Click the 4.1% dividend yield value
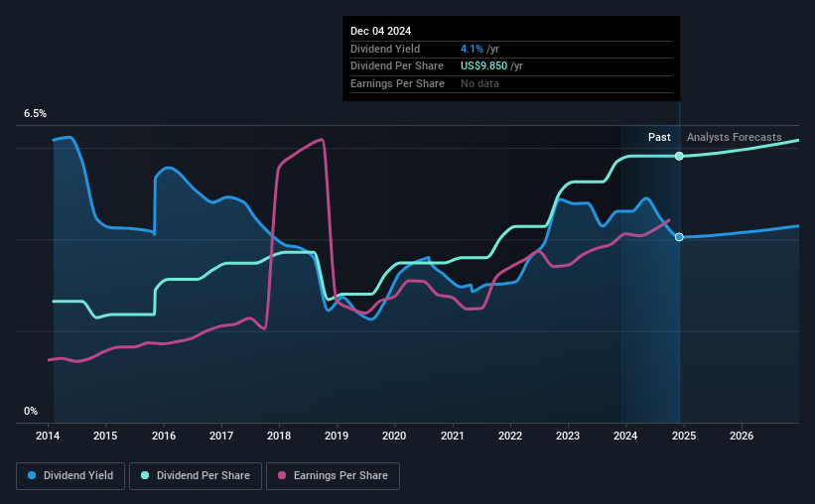Viewport: 815px width, 504px height. pos(472,49)
